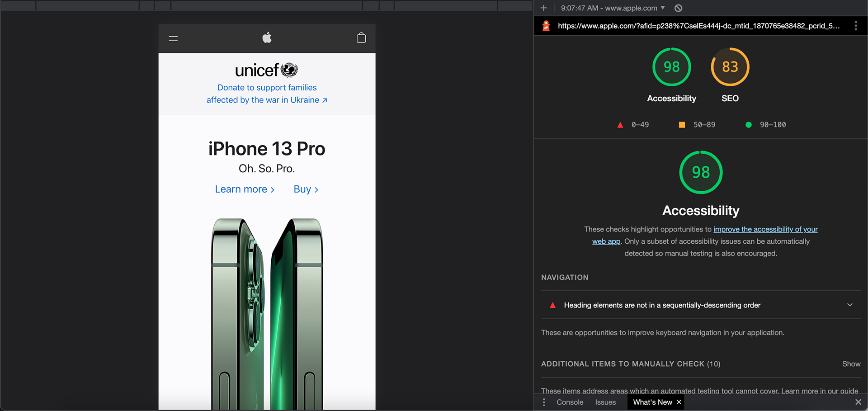
Task: Expand the heading order audit chevron
Action: (849, 305)
